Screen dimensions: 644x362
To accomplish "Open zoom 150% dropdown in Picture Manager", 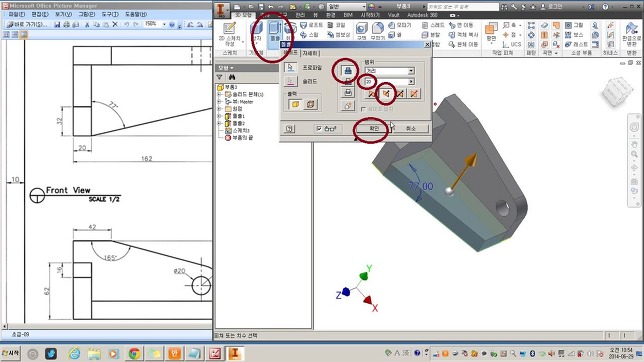I will (x=164, y=24).
